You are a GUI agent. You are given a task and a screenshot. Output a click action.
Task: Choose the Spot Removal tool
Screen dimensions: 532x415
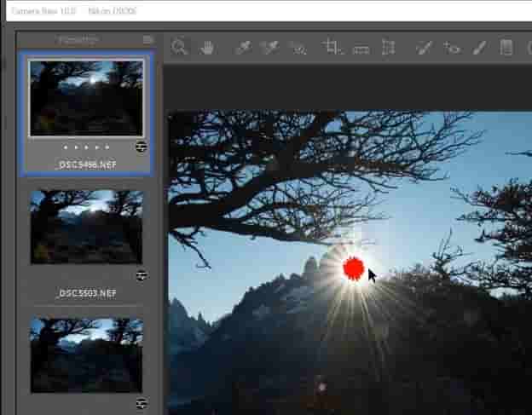point(423,48)
